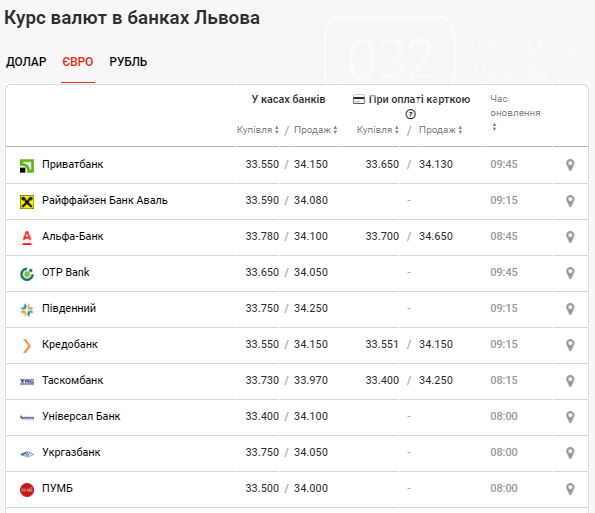Open Райффайзен Банк Аваль link
Screen dimensions: 595x513
click(x=105, y=200)
